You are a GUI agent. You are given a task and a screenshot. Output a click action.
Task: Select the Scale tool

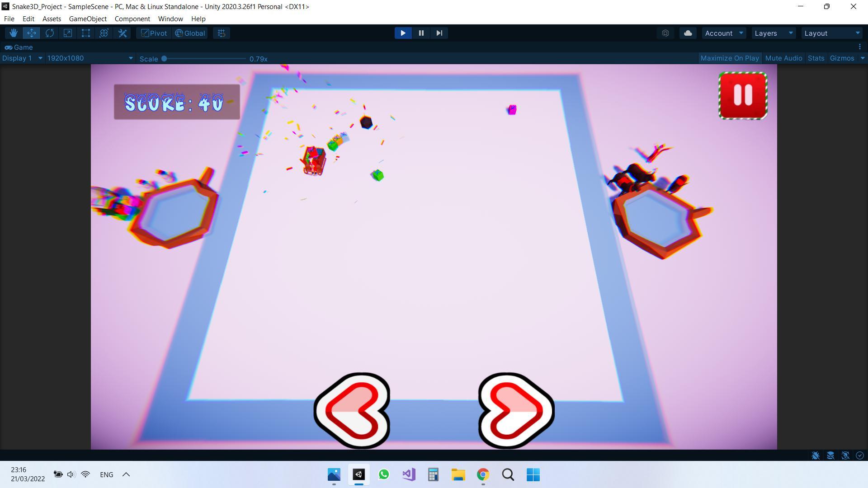pos(67,33)
